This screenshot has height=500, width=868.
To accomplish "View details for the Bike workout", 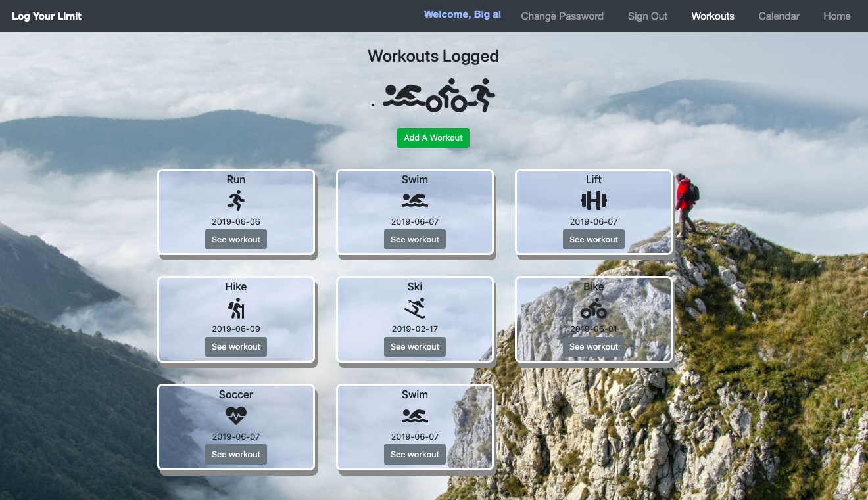I will point(594,346).
